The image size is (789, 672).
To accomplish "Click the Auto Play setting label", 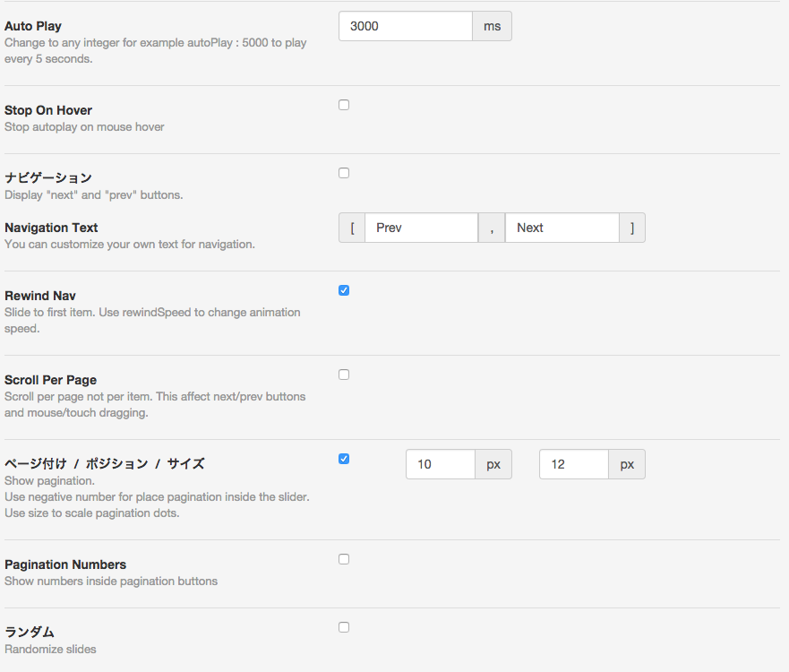I will (33, 26).
